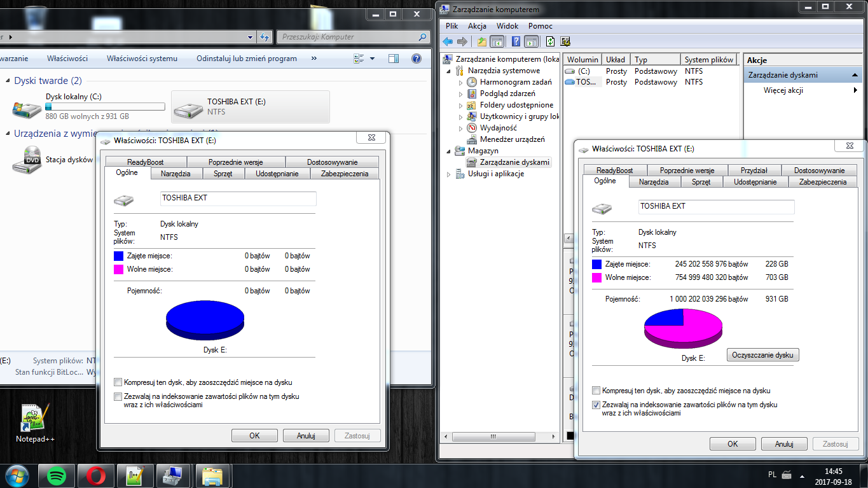Open the Pomoc menu
Viewport: 868px width, 488px height.
pyautogui.click(x=541, y=26)
